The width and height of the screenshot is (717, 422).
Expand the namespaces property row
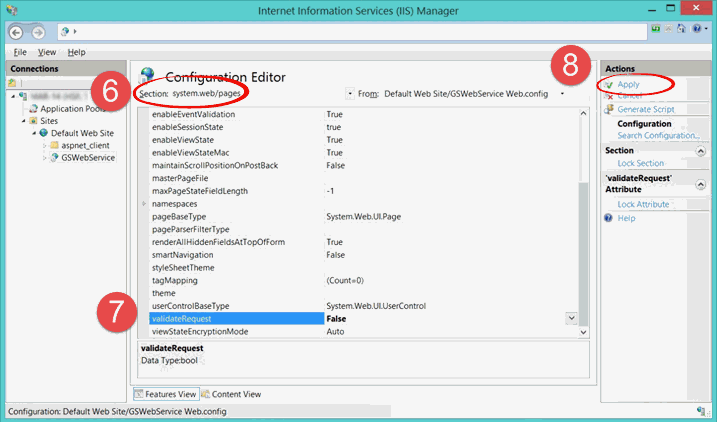tap(145, 204)
